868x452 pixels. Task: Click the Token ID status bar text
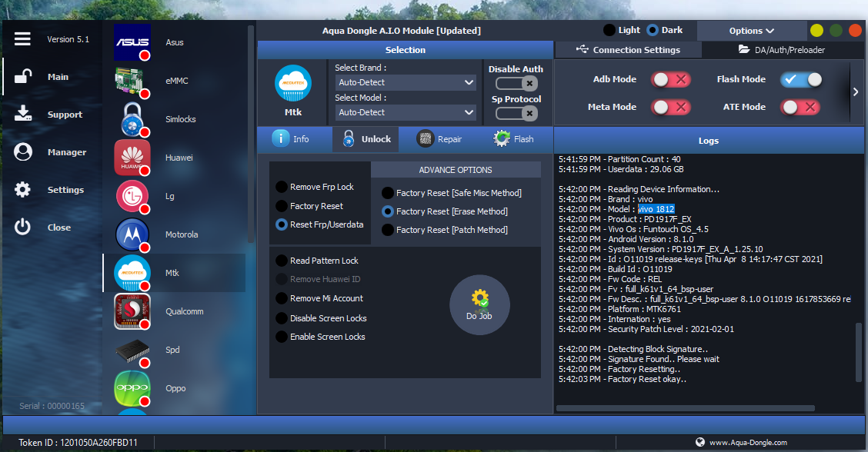click(78, 443)
